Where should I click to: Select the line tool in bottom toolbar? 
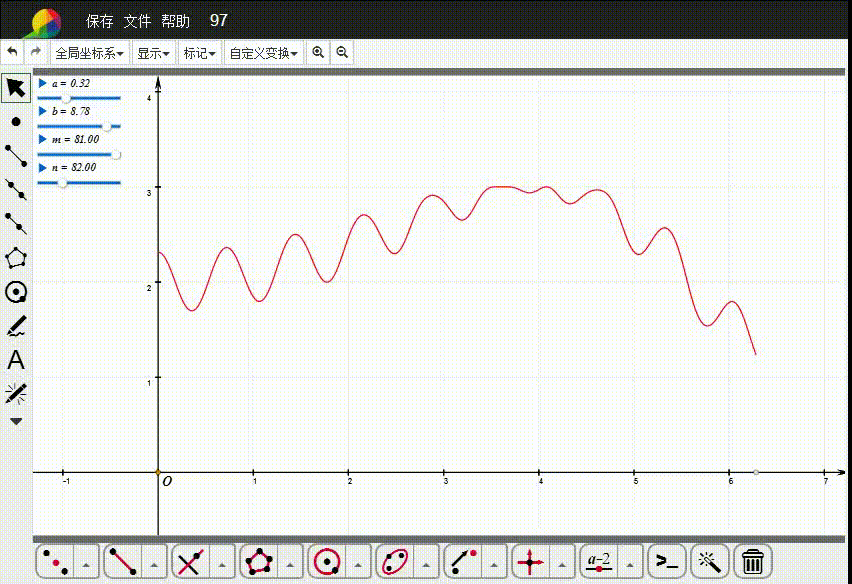(x=123, y=562)
